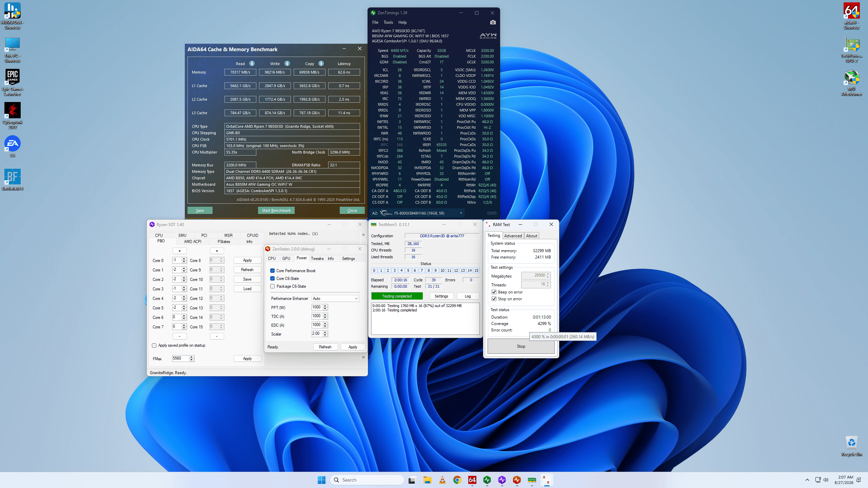
Task: Switch to Advanced tab in RAM Test
Action: click(x=513, y=236)
